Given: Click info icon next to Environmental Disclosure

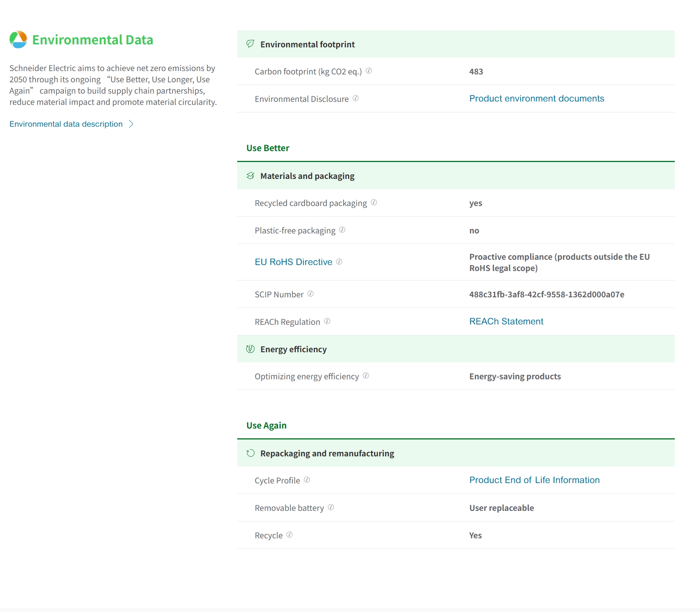Looking at the screenshot, I should (x=356, y=98).
